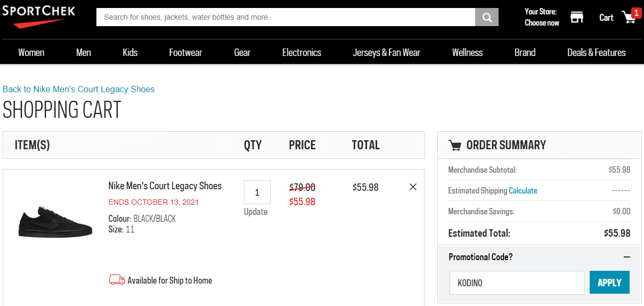
Task: Click the SportChek logo
Action: (x=38, y=17)
